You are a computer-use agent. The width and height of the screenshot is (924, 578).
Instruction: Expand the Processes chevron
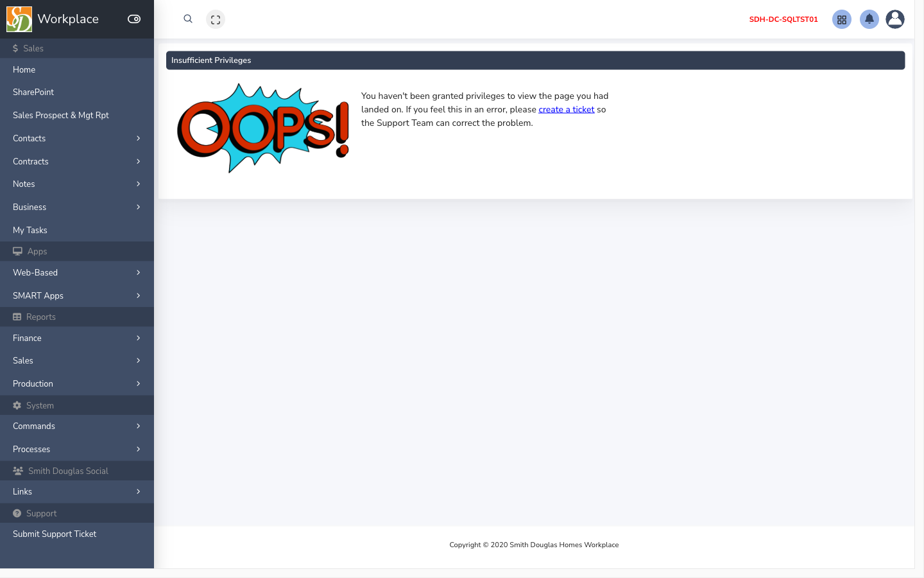click(138, 449)
